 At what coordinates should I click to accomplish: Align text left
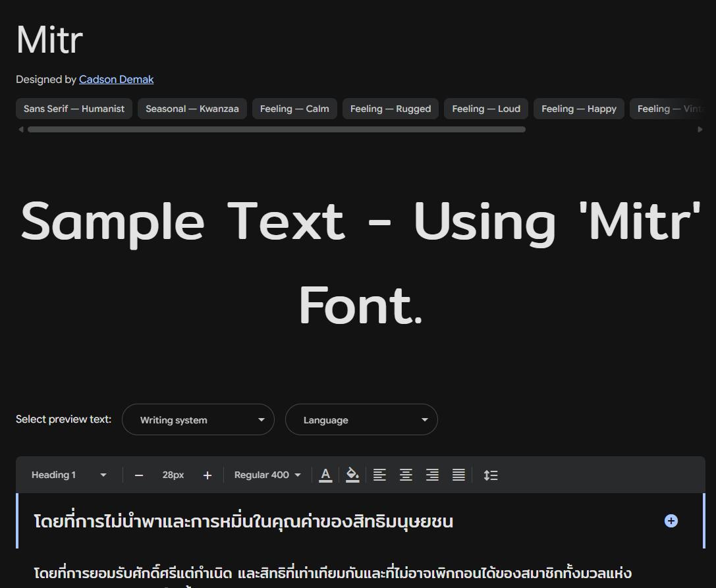coord(379,475)
